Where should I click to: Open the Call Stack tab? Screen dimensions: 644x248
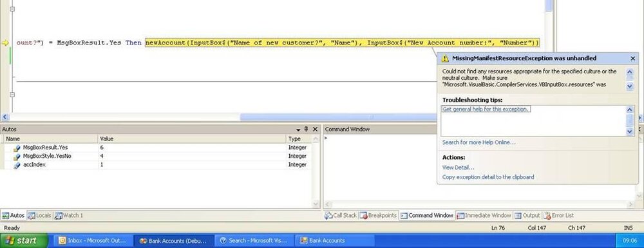[x=341, y=215]
